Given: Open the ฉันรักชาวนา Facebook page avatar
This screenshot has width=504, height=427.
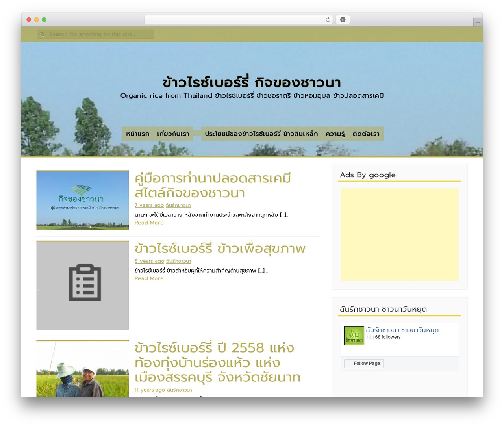Looking at the screenshot, I should (354, 336).
